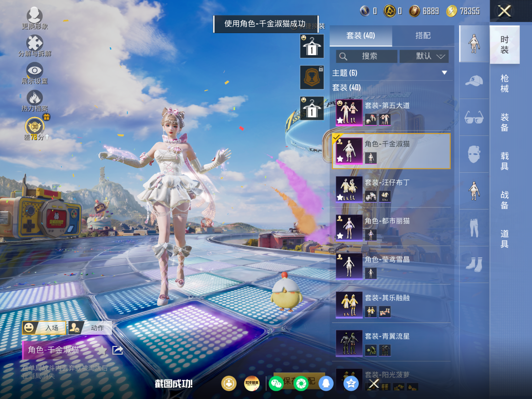Select outfit 套装-第五大道
Viewport: 532px width, 399px height.
click(x=391, y=113)
